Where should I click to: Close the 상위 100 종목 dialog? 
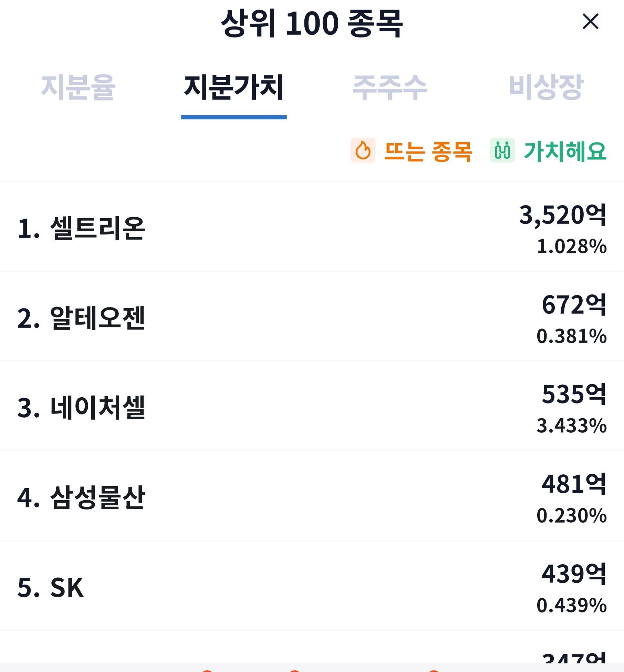(591, 21)
